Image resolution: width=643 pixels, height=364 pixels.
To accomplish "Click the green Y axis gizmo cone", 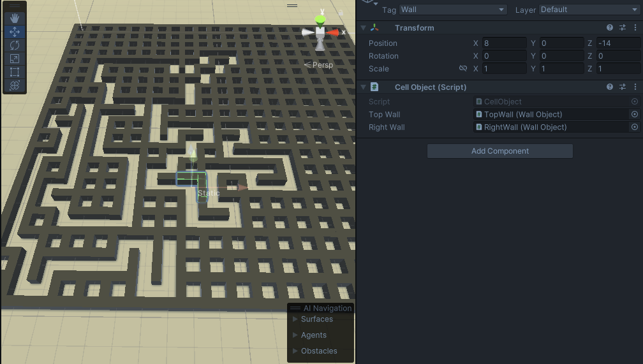I will coord(320,18).
